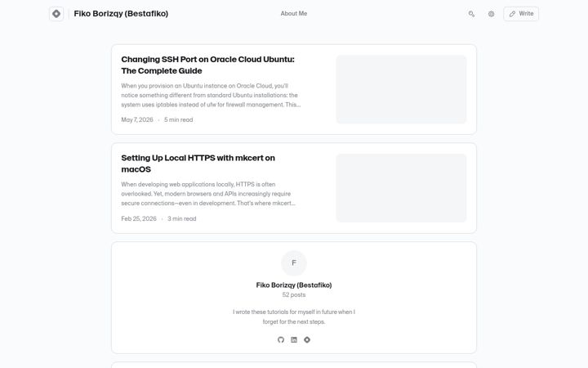The width and height of the screenshot is (588, 368).
Task: Click the SSH Port article excerpt text
Action: (211, 96)
